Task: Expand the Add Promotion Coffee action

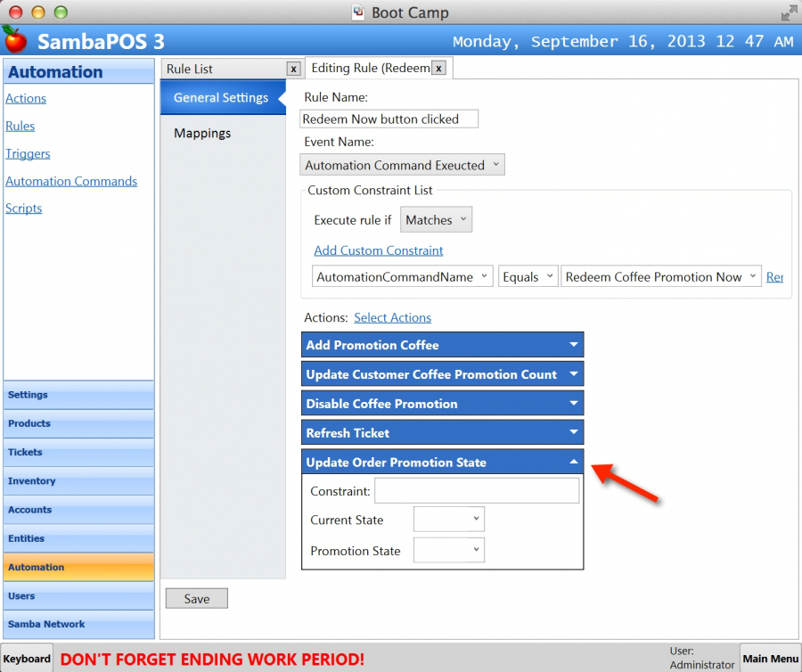Action: point(574,345)
